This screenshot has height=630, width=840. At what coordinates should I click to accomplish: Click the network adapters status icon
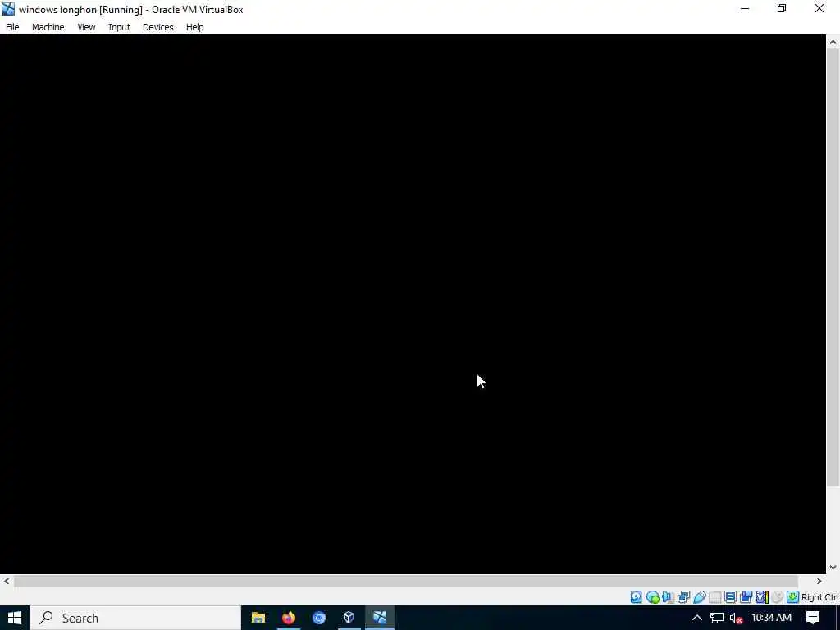coord(683,597)
